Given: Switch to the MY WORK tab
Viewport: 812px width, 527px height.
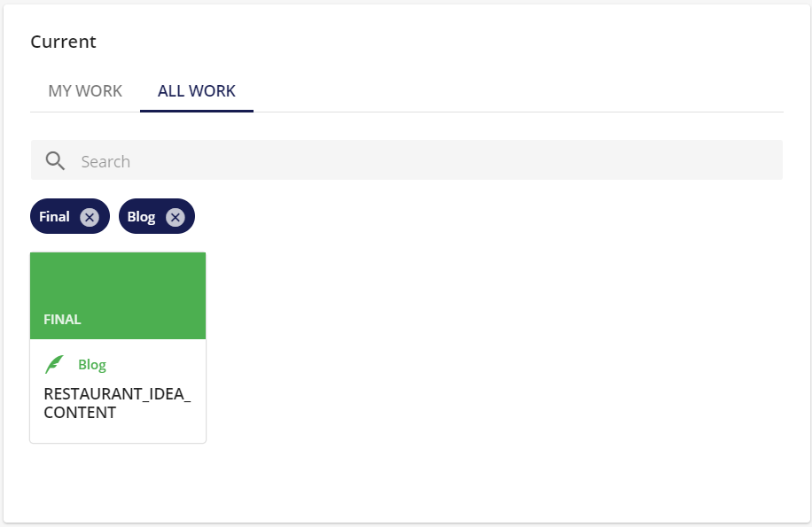Looking at the screenshot, I should click(x=84, y=90).
